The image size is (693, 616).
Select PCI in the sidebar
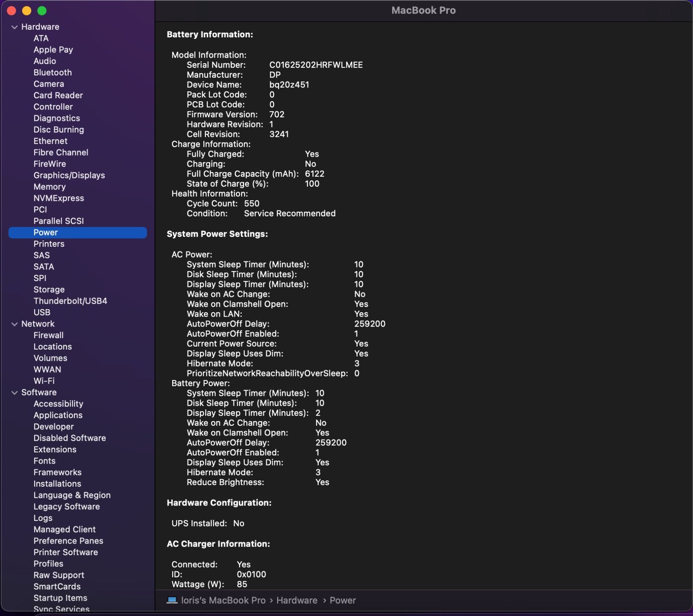(40, 209)
